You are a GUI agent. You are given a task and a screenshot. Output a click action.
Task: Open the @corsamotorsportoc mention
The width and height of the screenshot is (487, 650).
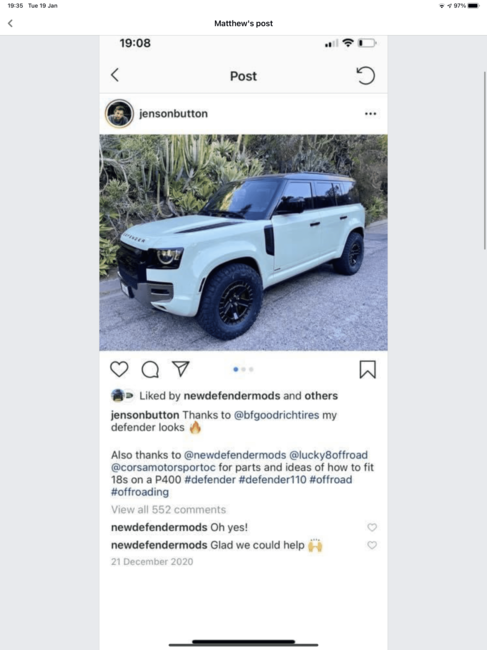[163, 467]
